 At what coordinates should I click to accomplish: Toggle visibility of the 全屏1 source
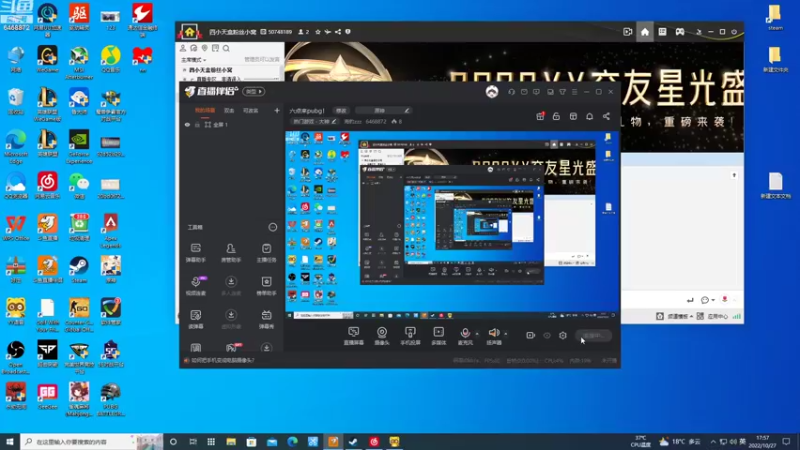point(187,124)
